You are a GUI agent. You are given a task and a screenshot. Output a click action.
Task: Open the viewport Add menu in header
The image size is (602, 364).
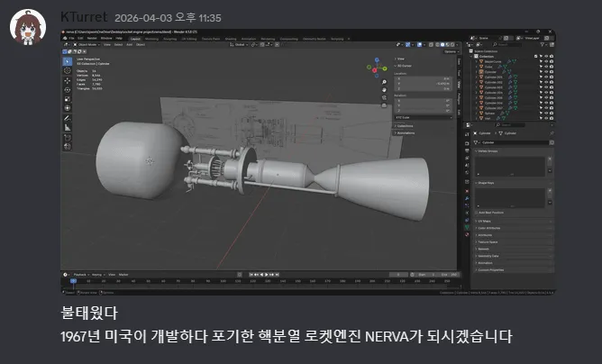point(130,44)
